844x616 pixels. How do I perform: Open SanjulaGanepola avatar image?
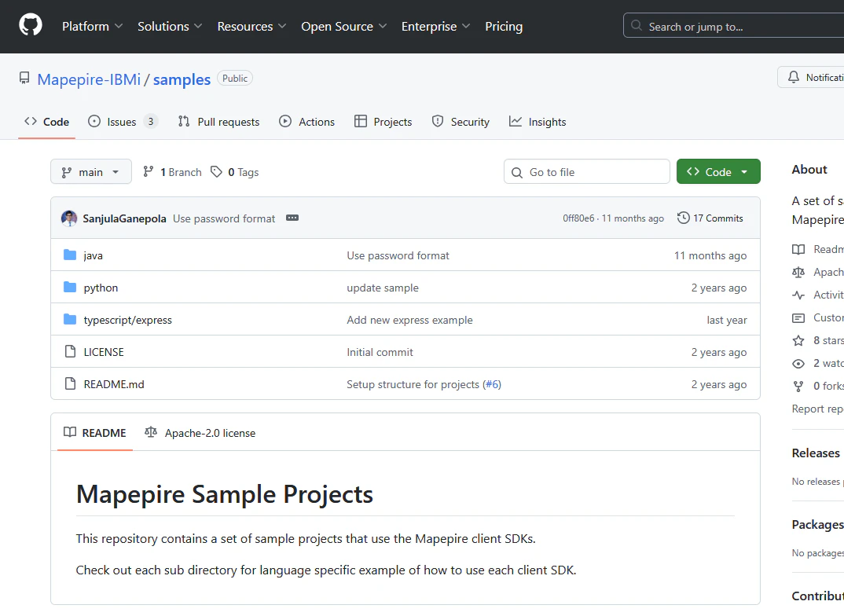[x=69, y=218]
